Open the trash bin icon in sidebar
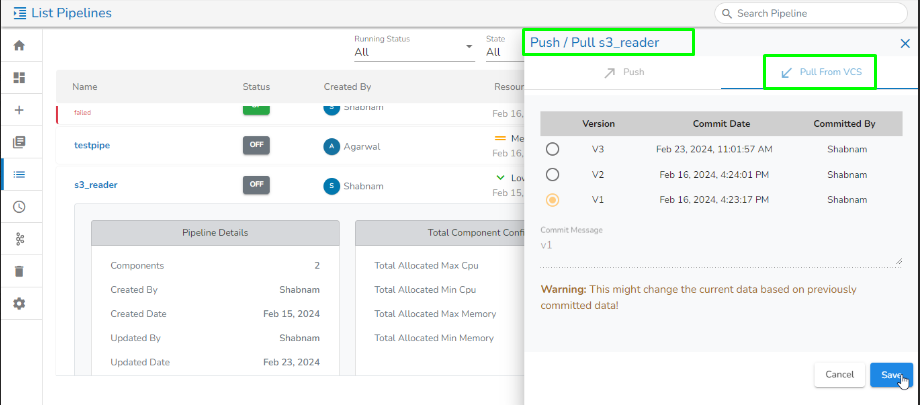 [19, 271]
